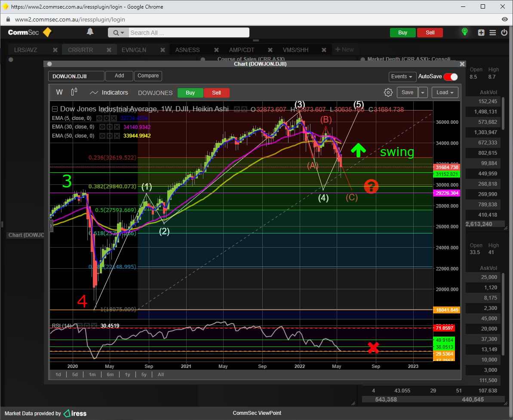
Task: Close the VMS/SHH tab
Action: 324,50
